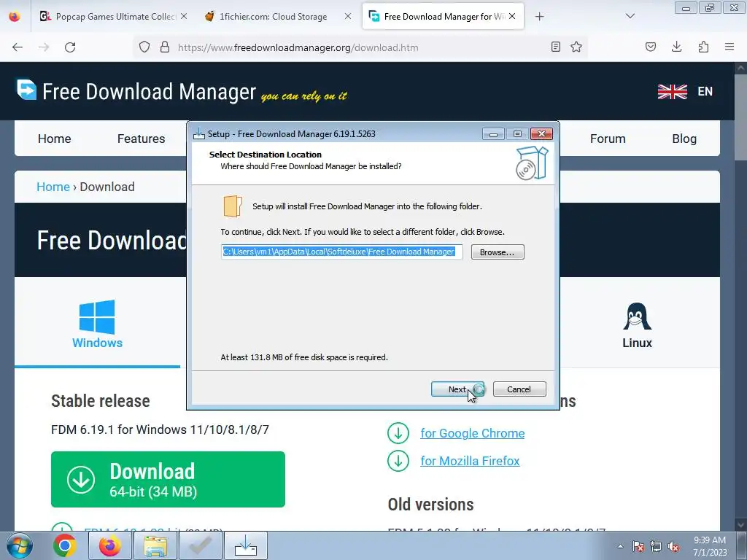Viewport: 747px width, 560px height.
Task: Click the Free Download Manager logo icon
Action: click(x=27, y=90)
